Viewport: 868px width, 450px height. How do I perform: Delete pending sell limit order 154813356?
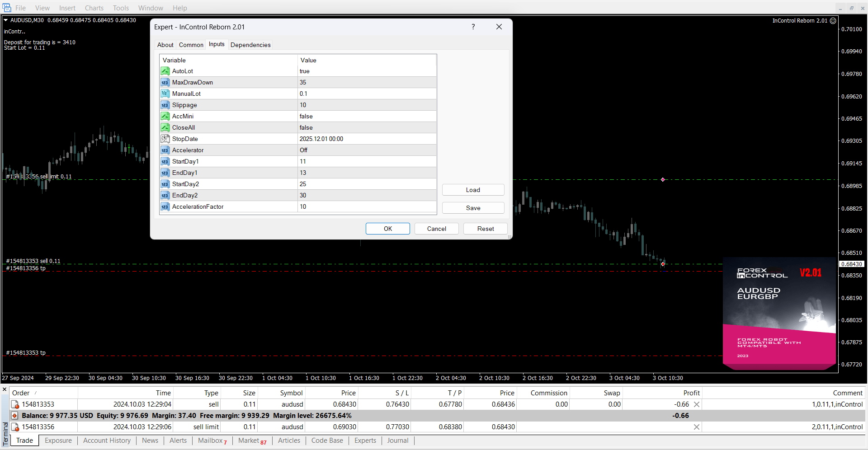[696, 427]
